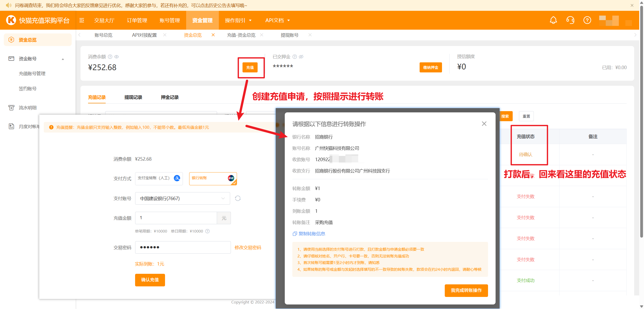Click the 限额 help icon
Viewport: 644px width, 309px height.
(207, 231)
